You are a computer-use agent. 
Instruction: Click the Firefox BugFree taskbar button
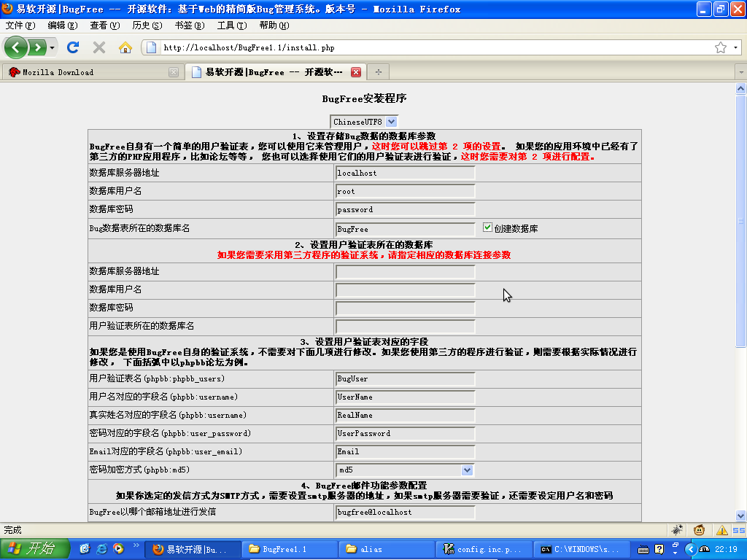click(192, 550)
